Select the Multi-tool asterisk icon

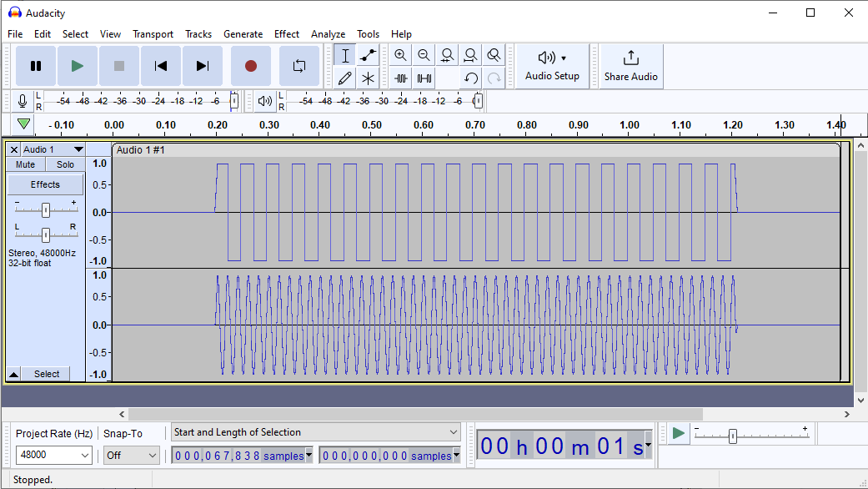(x=368, y=78)
